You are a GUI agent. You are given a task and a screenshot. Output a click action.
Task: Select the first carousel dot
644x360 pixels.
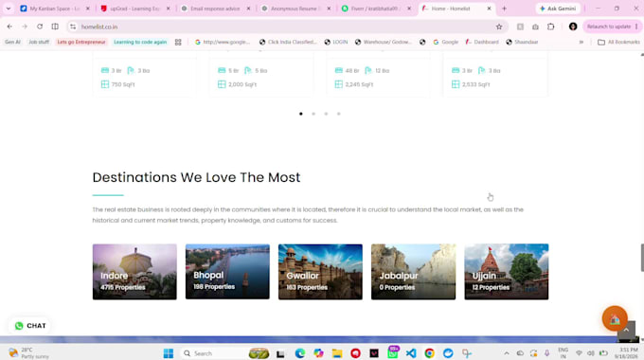click(x=301, y=114)
